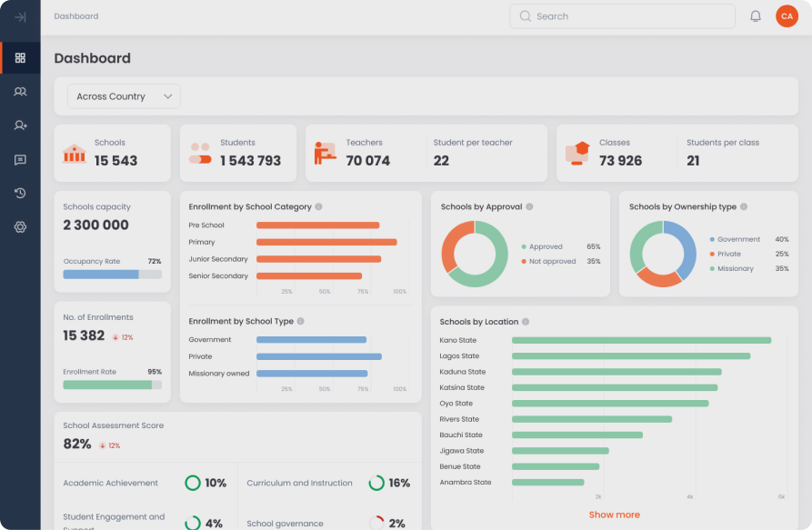Click the red down arrow beside 82%
Viewport: 812px width, 530px height.
click(x=103, y=445)
